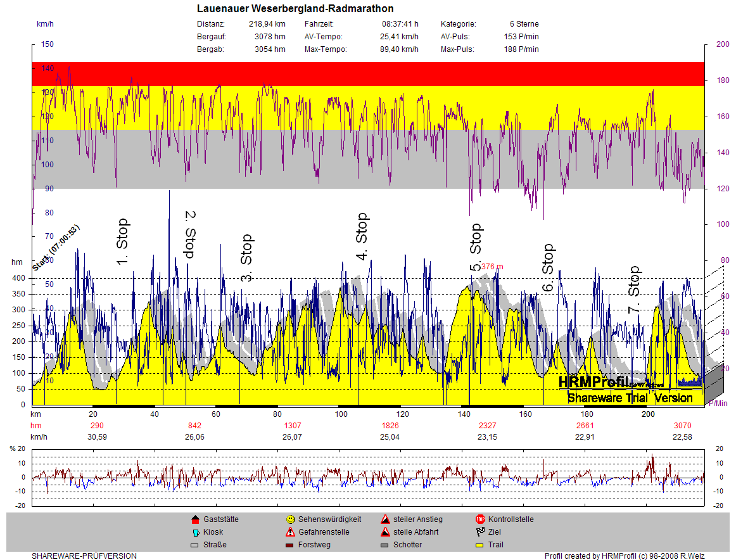Click the '1. Stop' marker label
The width and height of the screenshot is (736, 560).
(122, 241)
